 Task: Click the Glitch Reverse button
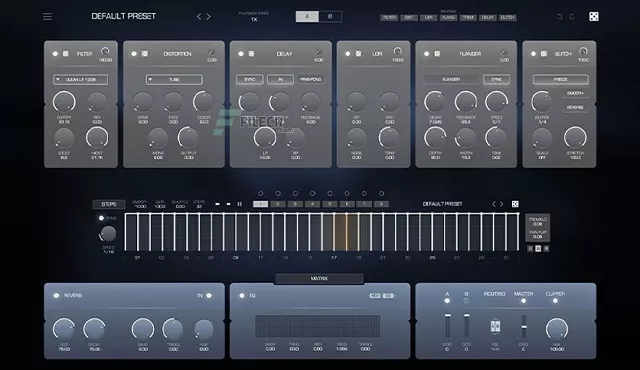[575, 107]
